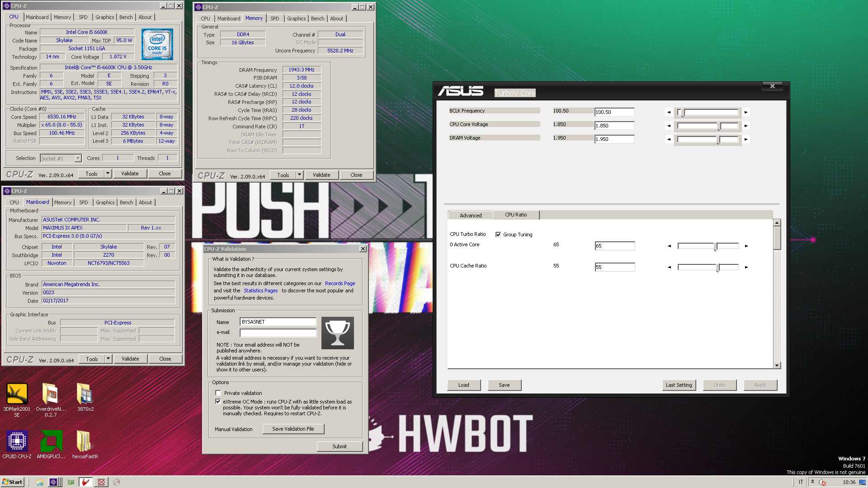Close the CPU-Z Validation dialog
868x488 pixels.
pos(363,249)
